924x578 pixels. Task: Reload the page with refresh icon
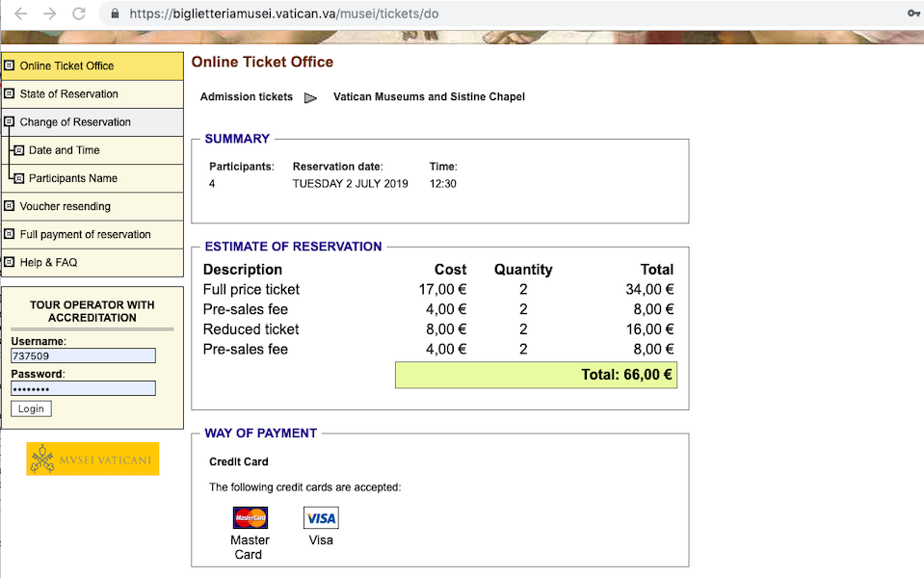(x=78, y=13)
